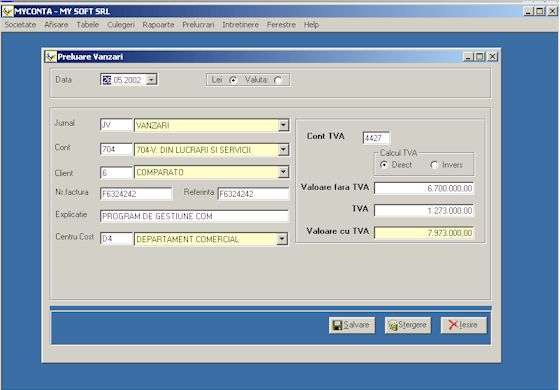Close the Preluare Vanzari window
The image size is (560, 390).
(x=492, y=56)
